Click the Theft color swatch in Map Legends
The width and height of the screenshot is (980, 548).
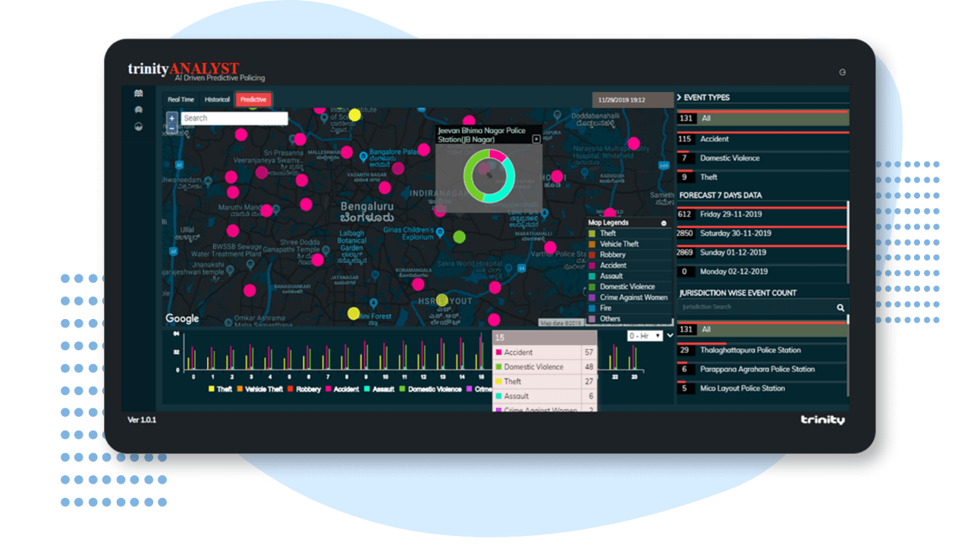pyautogui.click(x=592, y=233)
